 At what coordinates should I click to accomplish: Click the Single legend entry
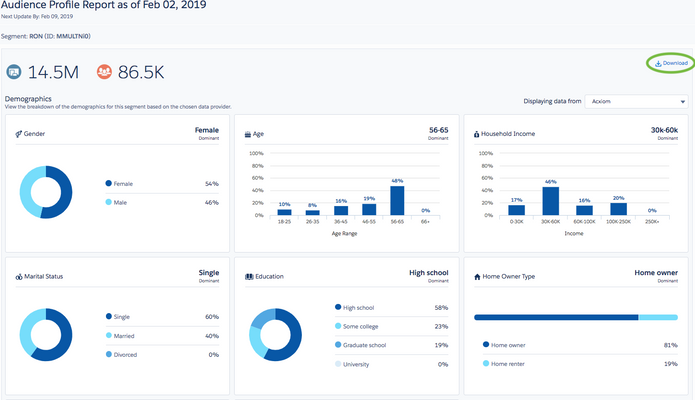[162, 317]
